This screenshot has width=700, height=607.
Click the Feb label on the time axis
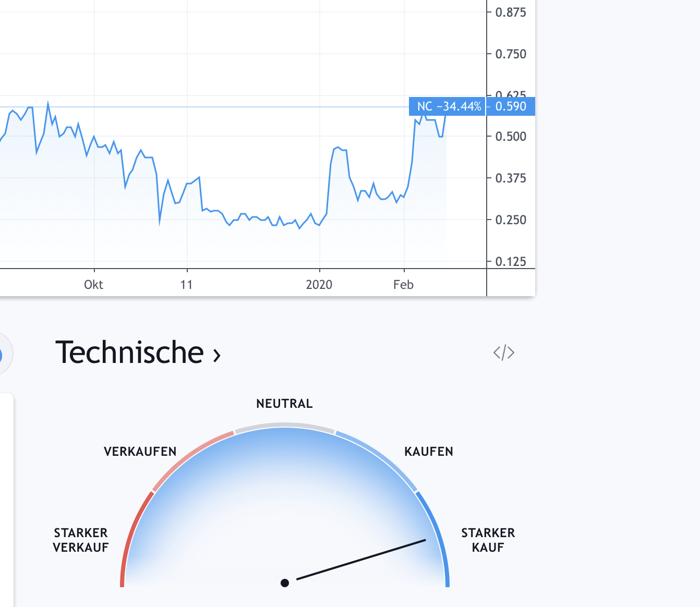tap(403, 285)
